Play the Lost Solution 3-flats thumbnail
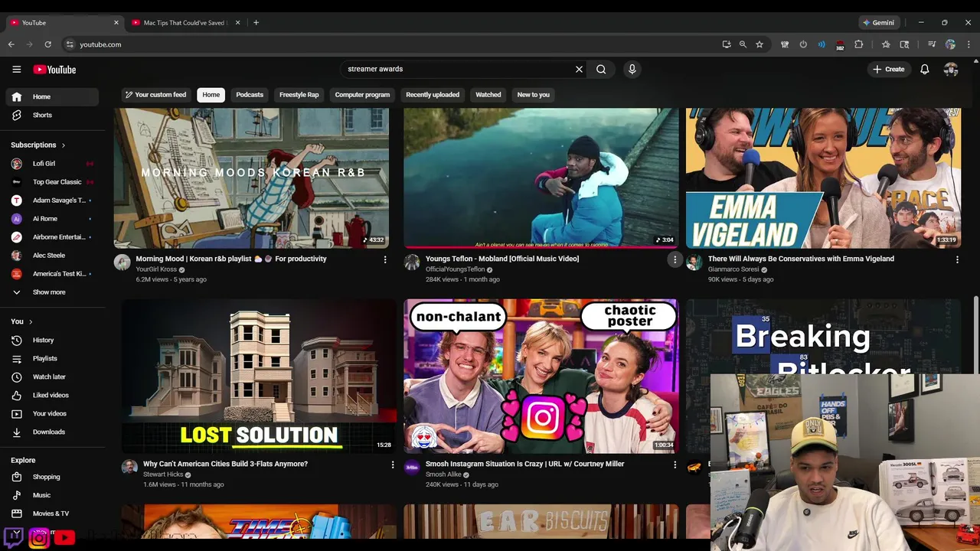Image resolution: width=980 pixels, height=551 pixels. point(259,376)
